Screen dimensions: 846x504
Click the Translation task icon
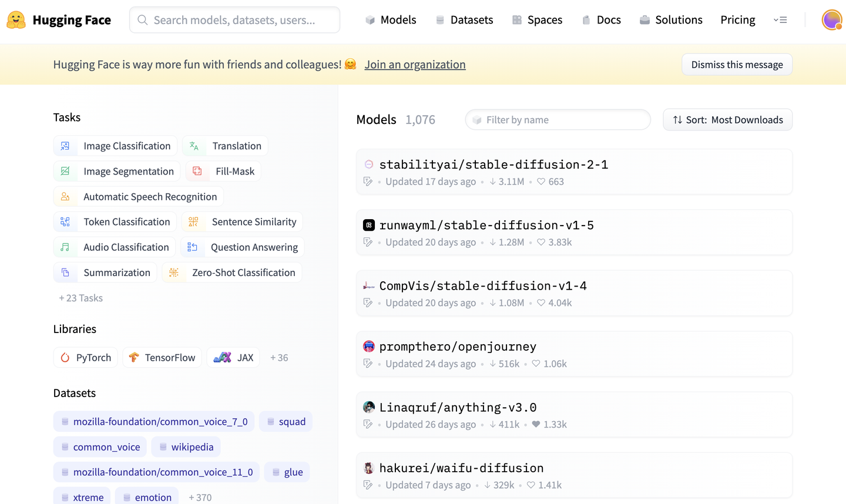194,146
